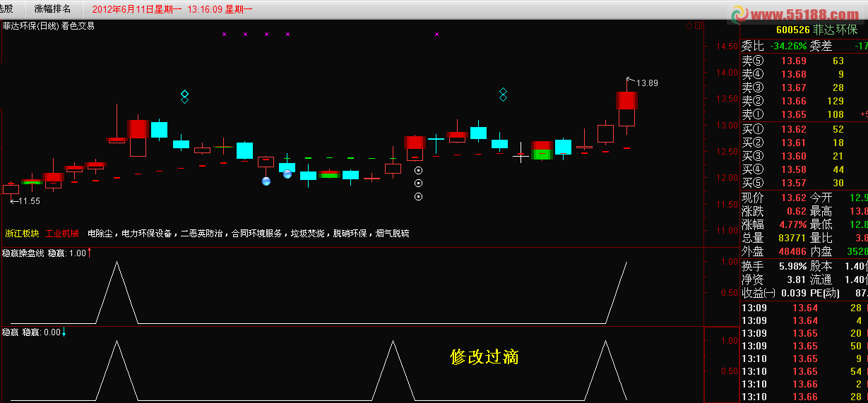Select the 脱硝环保 concept label
868x403 pixels.
(350, 233)
